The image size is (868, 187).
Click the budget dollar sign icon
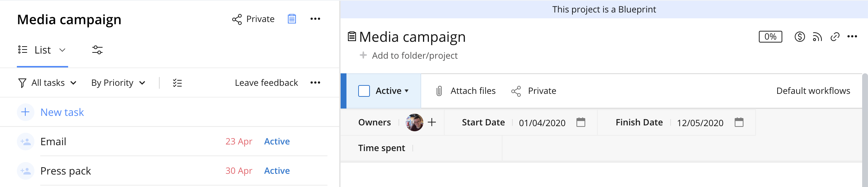(x=800, y=37)
